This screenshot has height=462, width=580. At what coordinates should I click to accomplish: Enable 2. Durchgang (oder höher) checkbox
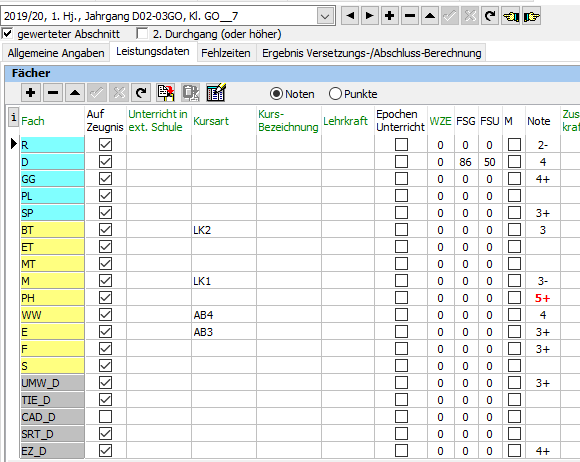tap(142, 34)
